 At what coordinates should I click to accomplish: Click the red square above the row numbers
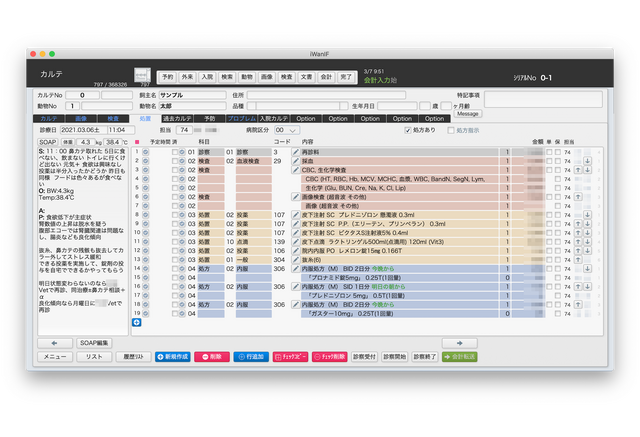click(x=136, y=142)
